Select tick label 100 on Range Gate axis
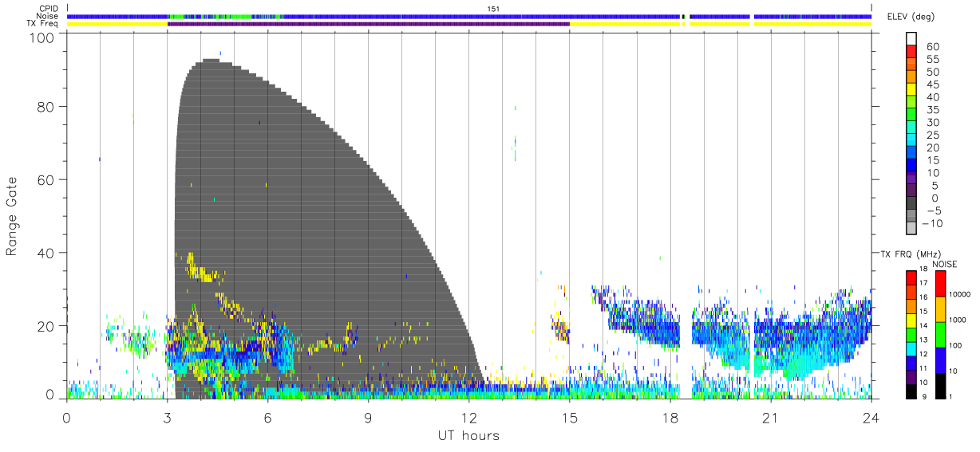Viewport: 980px width, 452px height. coord(43,37)
